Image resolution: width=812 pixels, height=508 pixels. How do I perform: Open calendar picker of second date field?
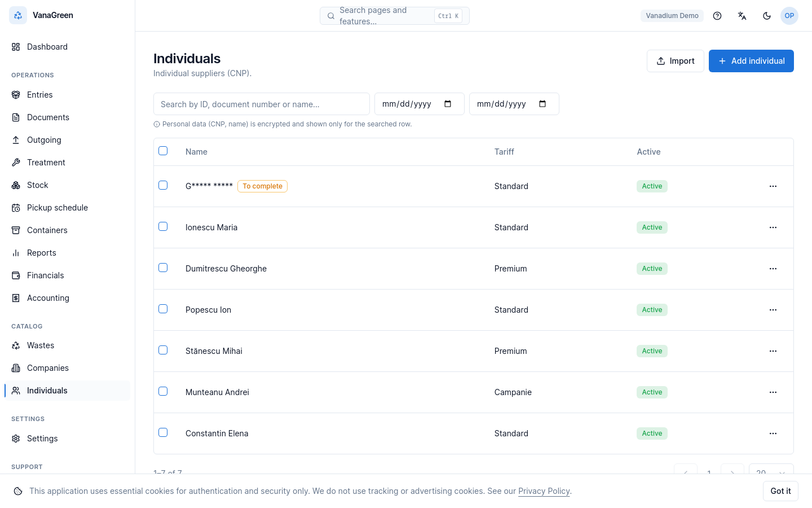click(x=542, y=104)
